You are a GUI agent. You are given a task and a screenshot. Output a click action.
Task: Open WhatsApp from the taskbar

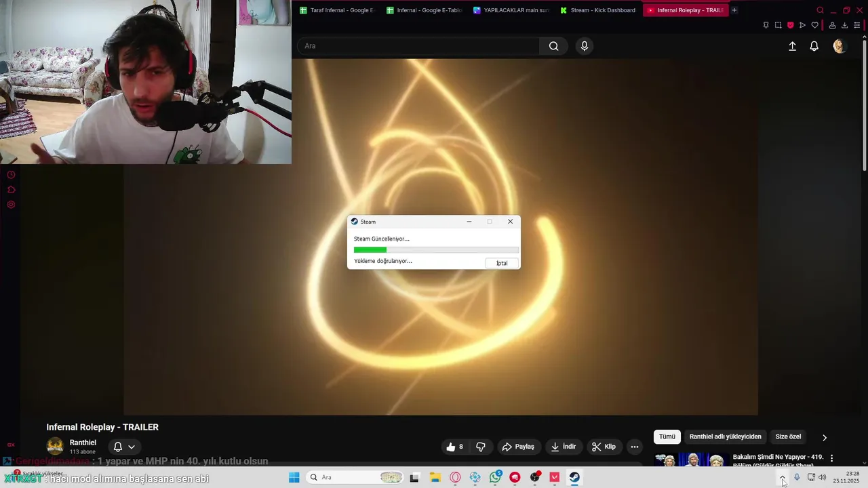point(495,477)
